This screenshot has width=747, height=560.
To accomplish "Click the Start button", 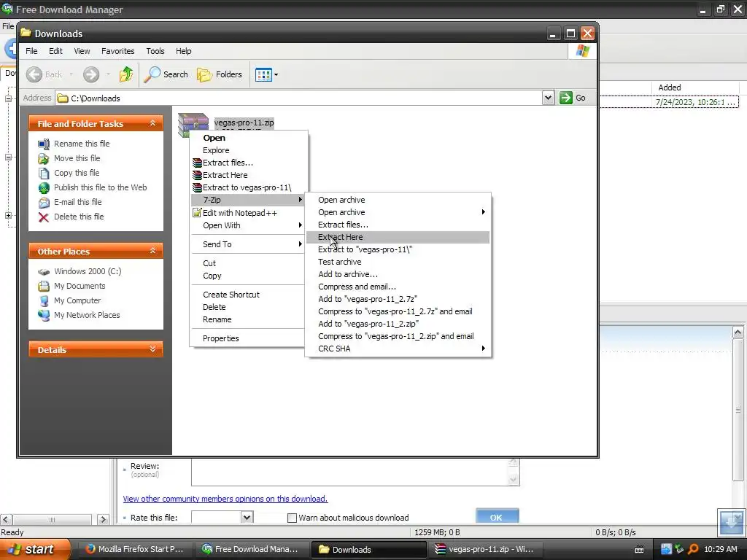I will (36, 549).
